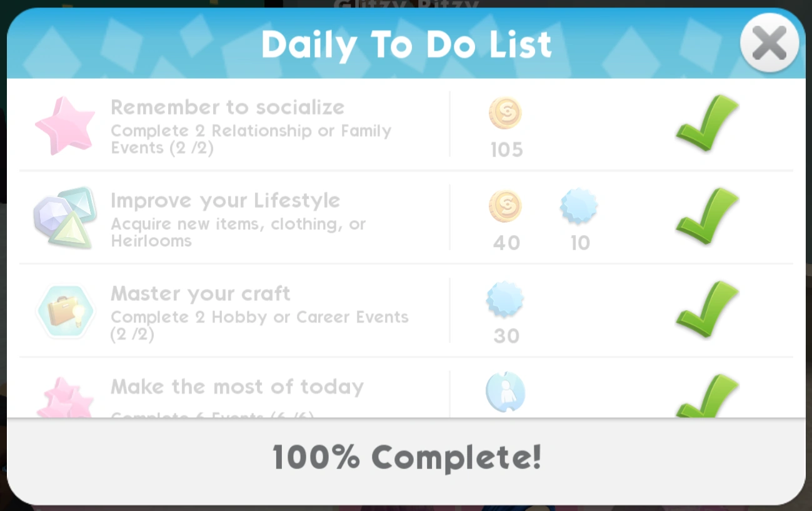Tap the pink stars icon for Make the most of today

(x=64, y=398)
